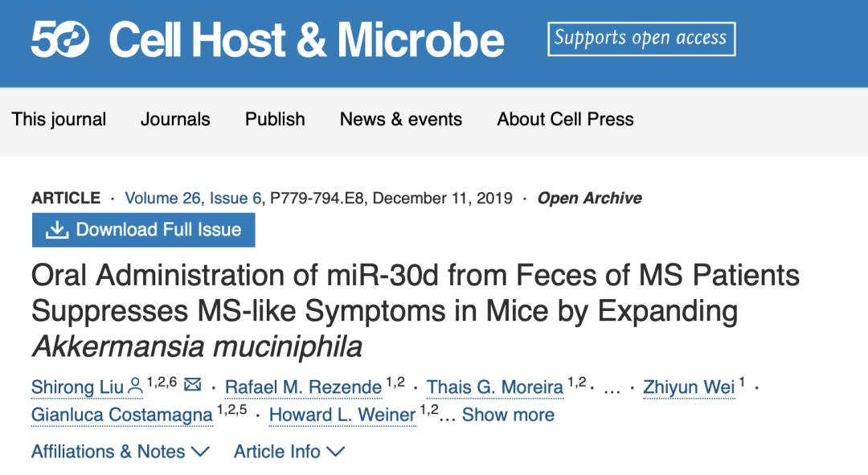Open the News & events menu
This screenshot has height=475, width=868.
(x=401, y=119)
